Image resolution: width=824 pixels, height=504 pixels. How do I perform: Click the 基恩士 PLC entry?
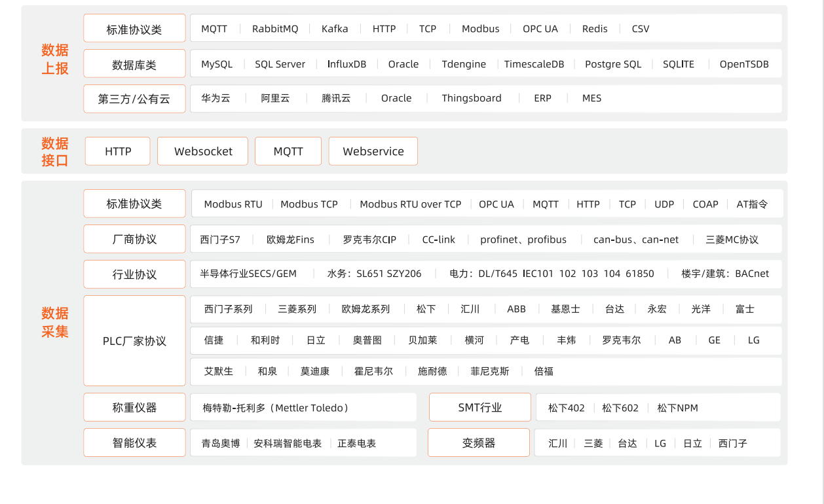(x=565, y=309)
